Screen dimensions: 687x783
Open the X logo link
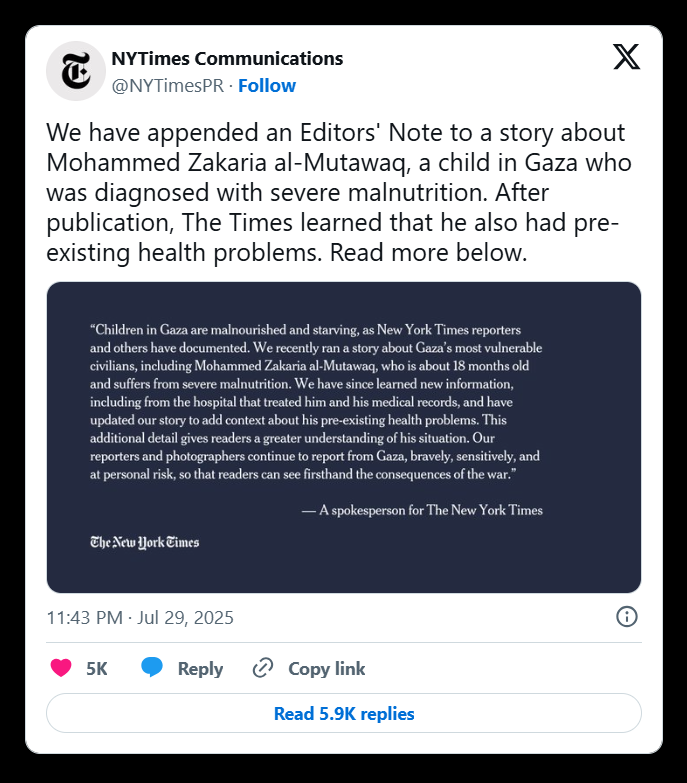(627, 56)
